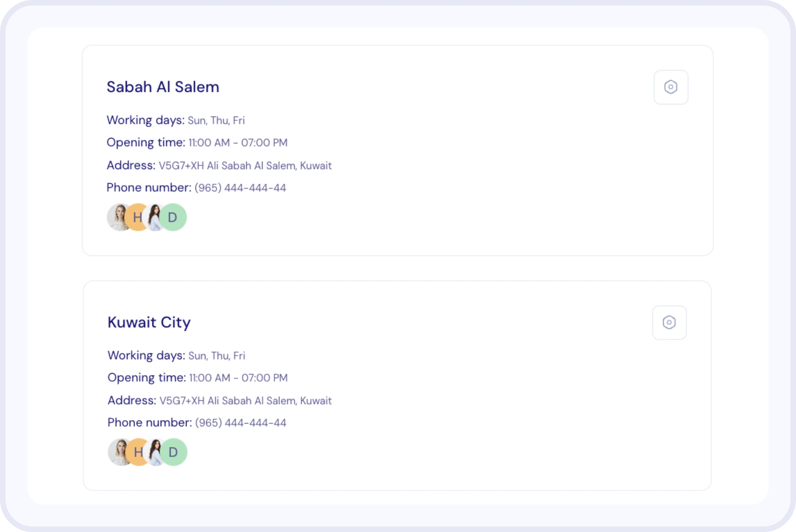
Task: Click the address in Sabah Al Salem card
Action: click(245, 165)
